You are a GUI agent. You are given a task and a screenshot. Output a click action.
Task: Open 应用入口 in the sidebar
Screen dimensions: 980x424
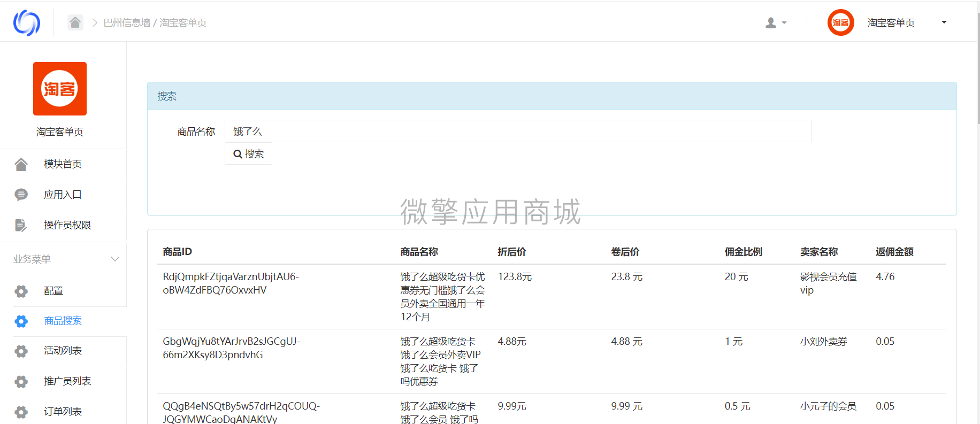click(x=63, y=195)
